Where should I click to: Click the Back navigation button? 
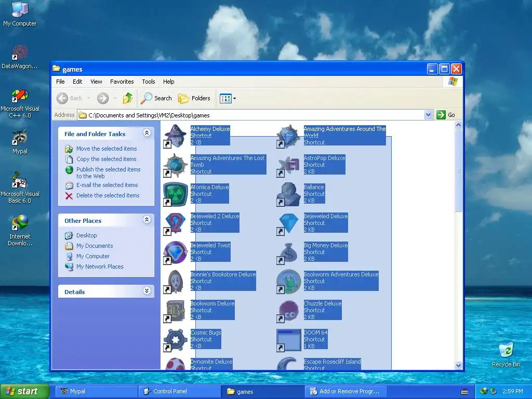[70, 98]
